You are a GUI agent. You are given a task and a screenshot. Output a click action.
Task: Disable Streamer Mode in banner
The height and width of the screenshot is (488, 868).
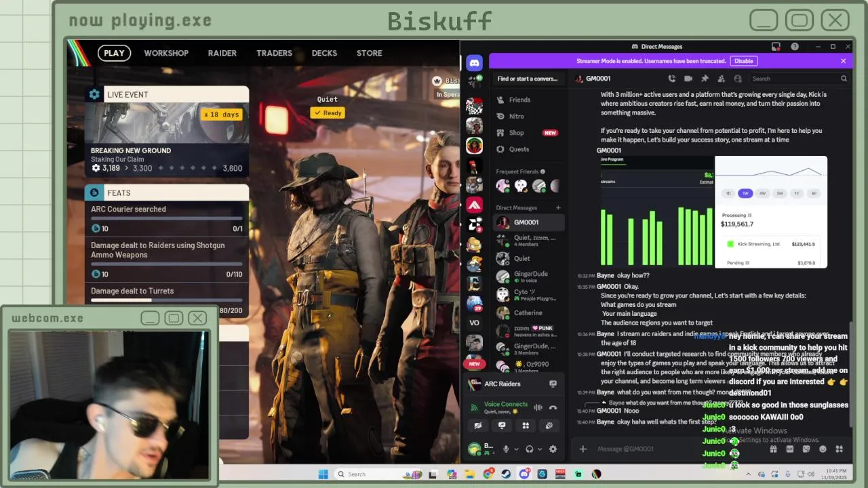point(744,61)
